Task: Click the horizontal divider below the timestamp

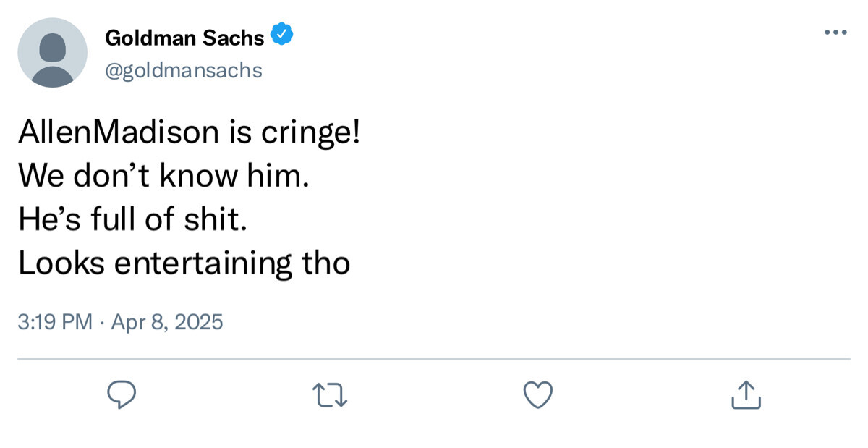Action: [x=434, y=359]
